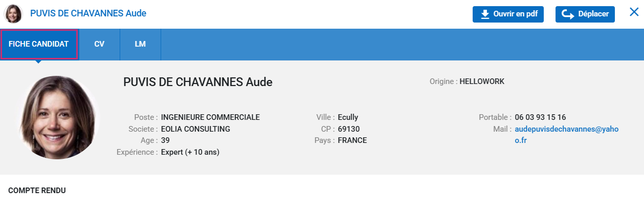Screen dimensions: 644x208
Task: Click the small avatar beside the header name
Action: 13,14
